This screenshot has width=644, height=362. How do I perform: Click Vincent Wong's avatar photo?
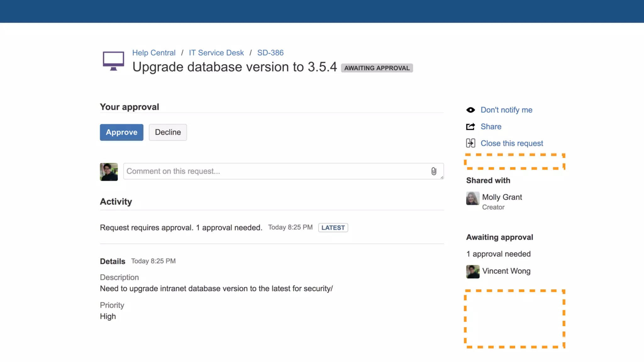tap(473, 271)
